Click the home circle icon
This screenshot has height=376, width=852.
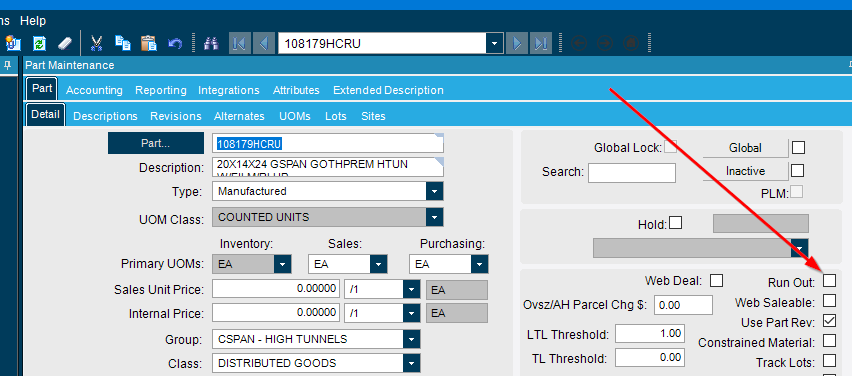(x=630, y=43)
